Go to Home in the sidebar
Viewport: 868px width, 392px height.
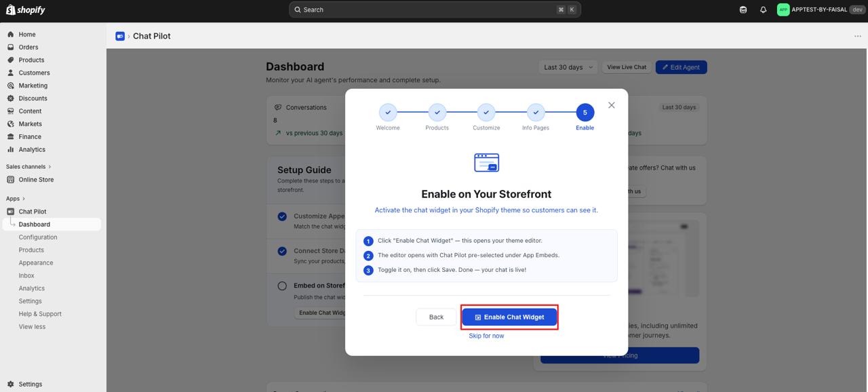point(27,35)
